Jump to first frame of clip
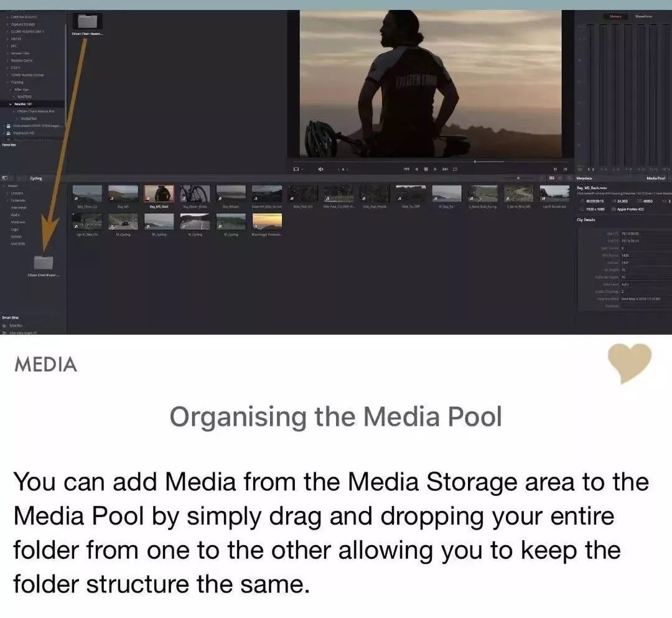Viewport: 672px width, 618px height. [406, 169]
